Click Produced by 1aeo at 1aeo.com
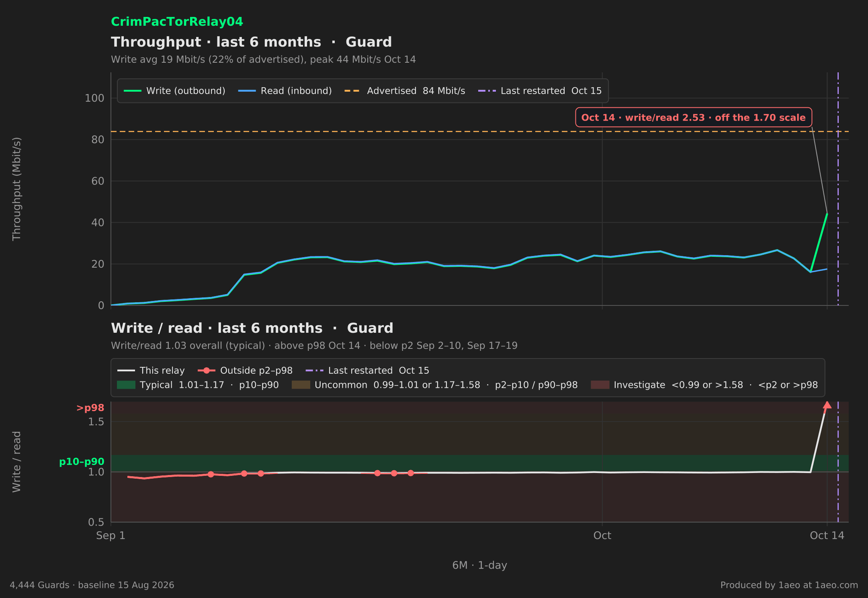 click(x=789, y=585)
